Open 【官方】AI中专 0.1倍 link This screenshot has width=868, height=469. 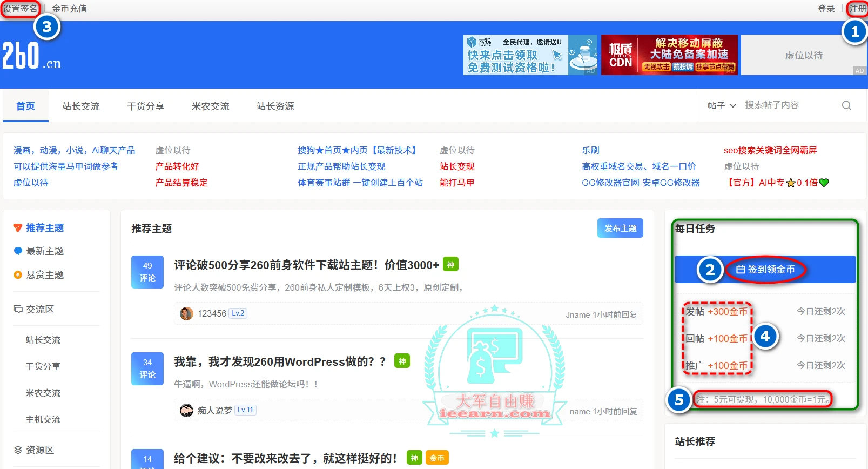[x=776, y=183]
